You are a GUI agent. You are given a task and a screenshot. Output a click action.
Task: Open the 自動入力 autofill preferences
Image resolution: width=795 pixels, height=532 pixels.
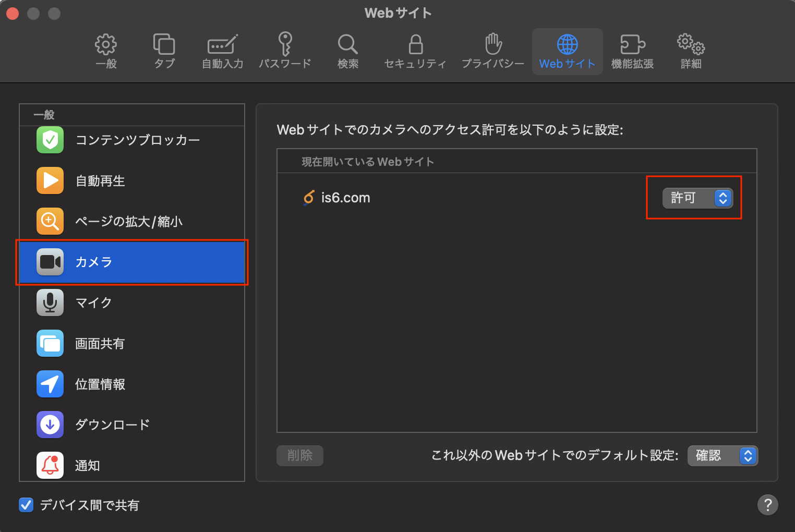(223, 52)
